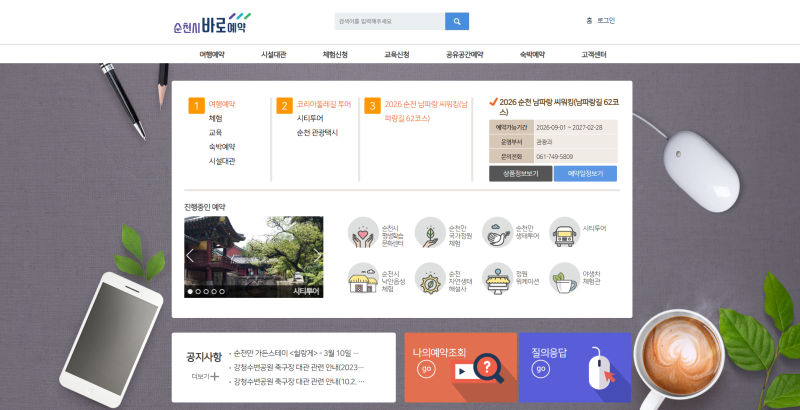Viewport: 800px width, 410px height.
Task: Select 교육 in step 1 list
Action: tap(215, 133)
